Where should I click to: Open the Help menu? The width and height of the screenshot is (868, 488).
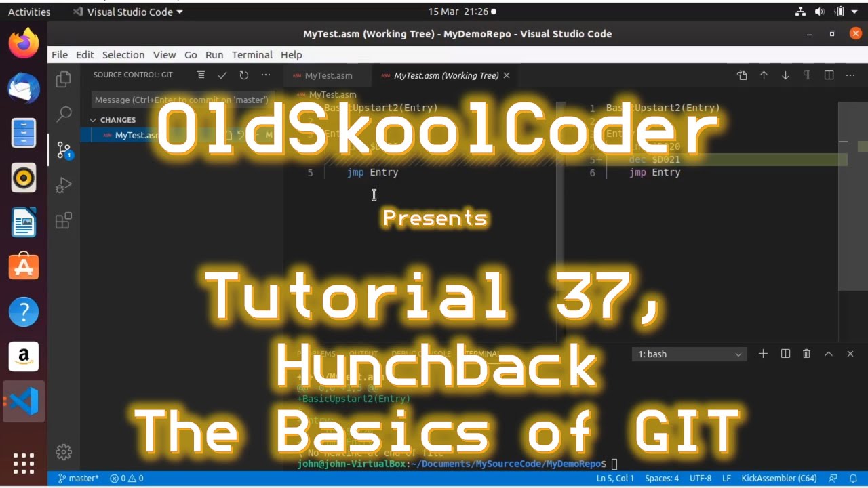(x=292, y=55)
